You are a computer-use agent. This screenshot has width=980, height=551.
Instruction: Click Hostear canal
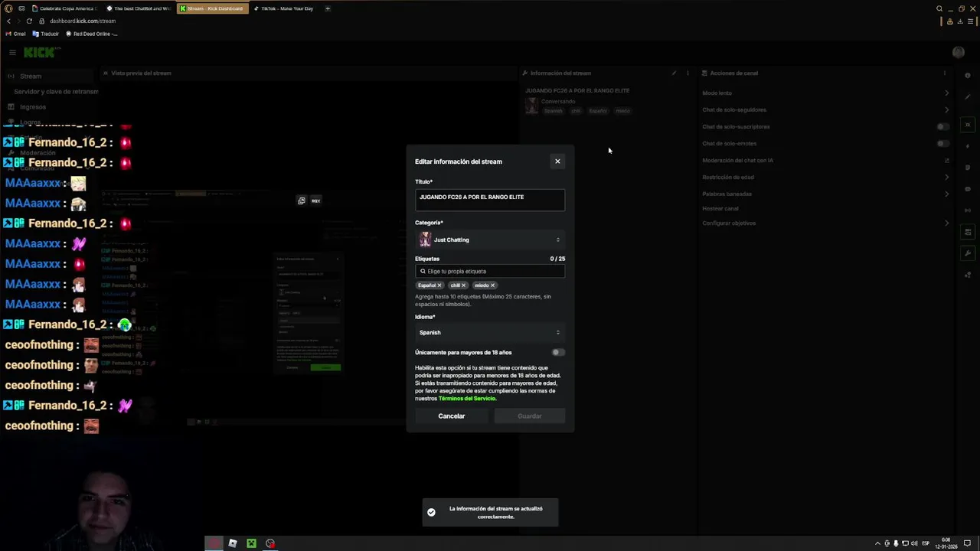[x=720, y=209]
